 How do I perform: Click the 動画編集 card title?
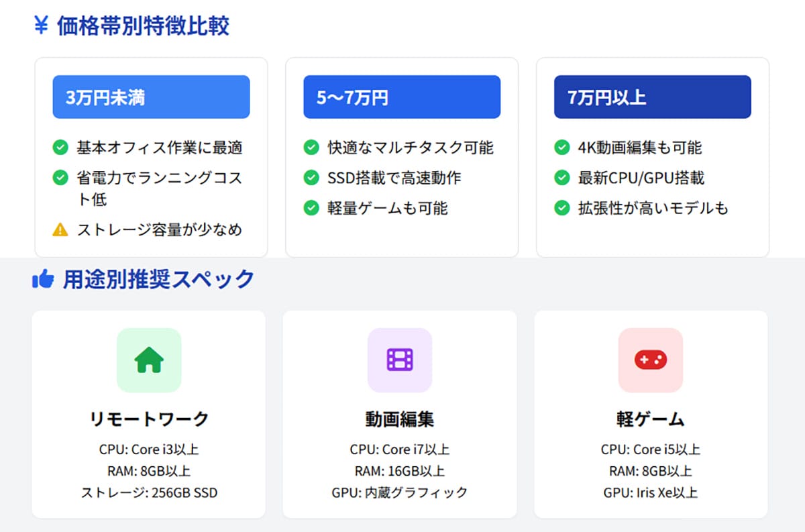[400, 419]
